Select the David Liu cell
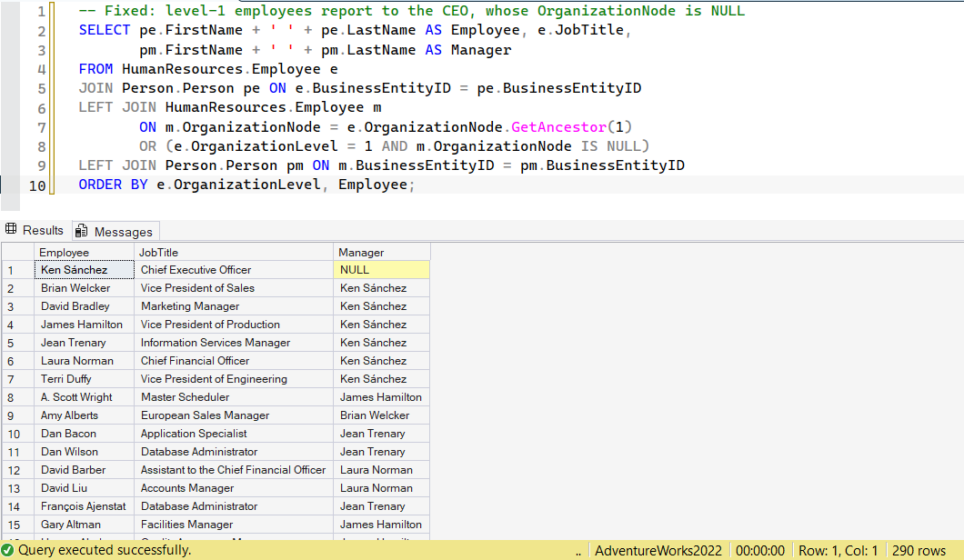964x560 pixels. tap(85, 487)
